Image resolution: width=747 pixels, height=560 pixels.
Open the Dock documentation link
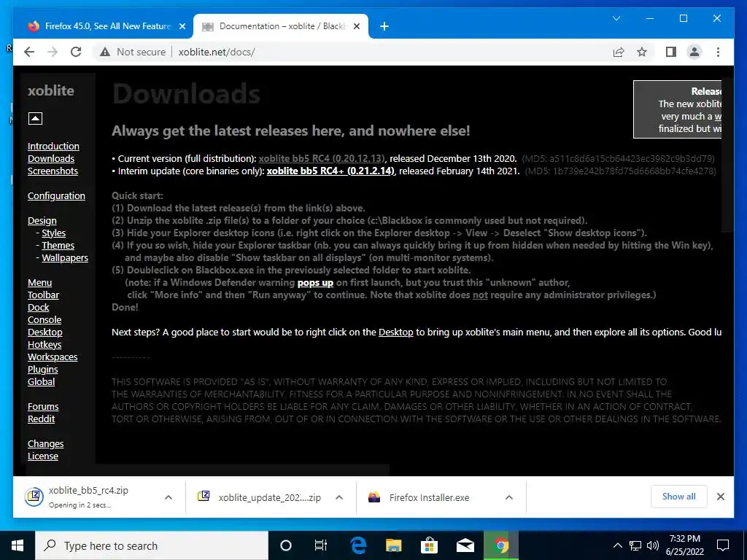click(x=38, y=307)
